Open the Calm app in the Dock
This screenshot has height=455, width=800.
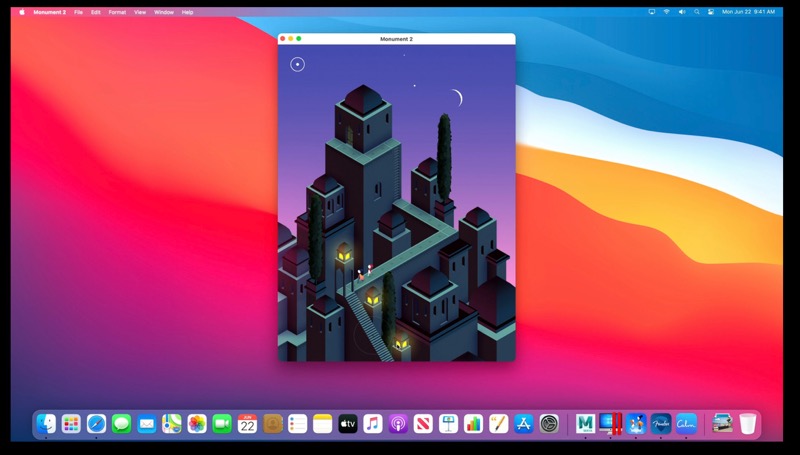point(686,423)
